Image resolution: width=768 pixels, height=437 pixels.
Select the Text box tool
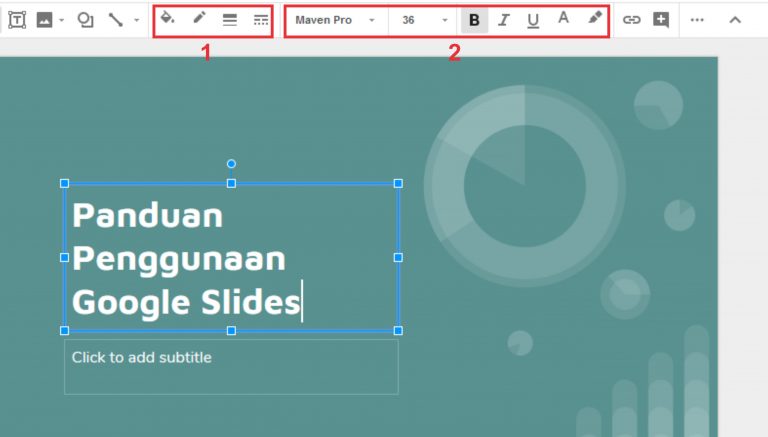click(x=17, y=20)
